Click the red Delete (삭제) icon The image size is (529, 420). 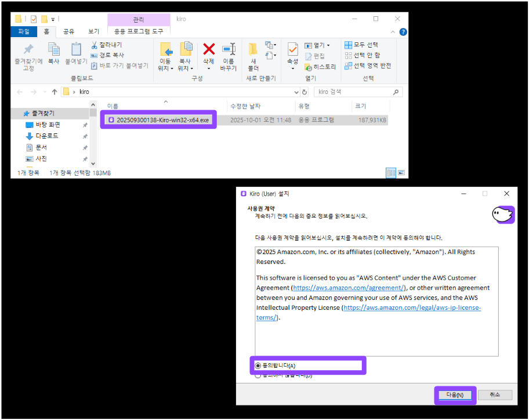(209, 49)
